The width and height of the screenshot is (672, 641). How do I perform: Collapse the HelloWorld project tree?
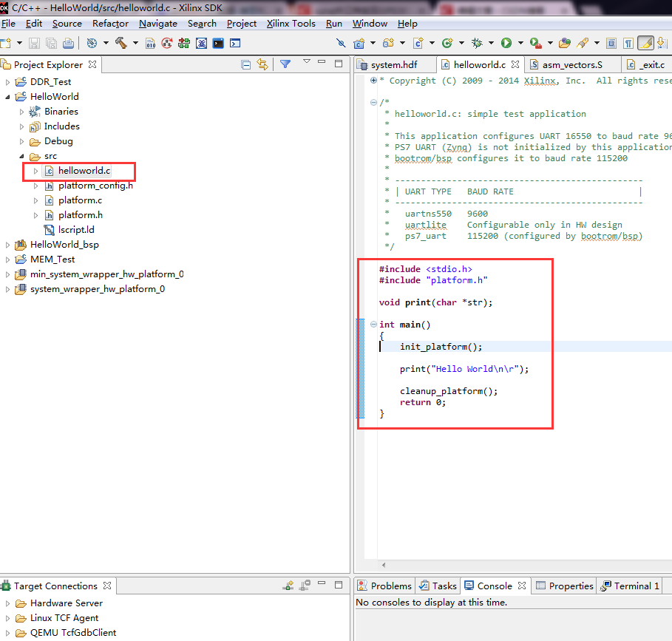click(8, 97)
